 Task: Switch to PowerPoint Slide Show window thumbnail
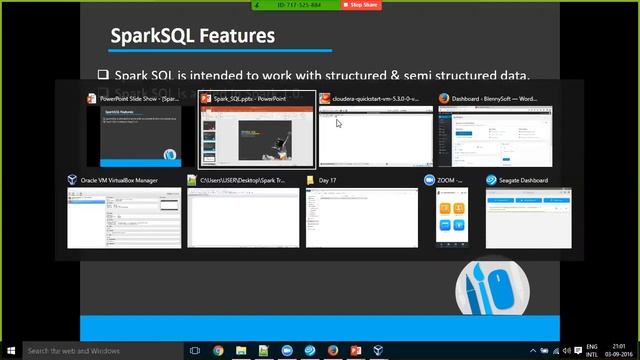click(141, 136)
